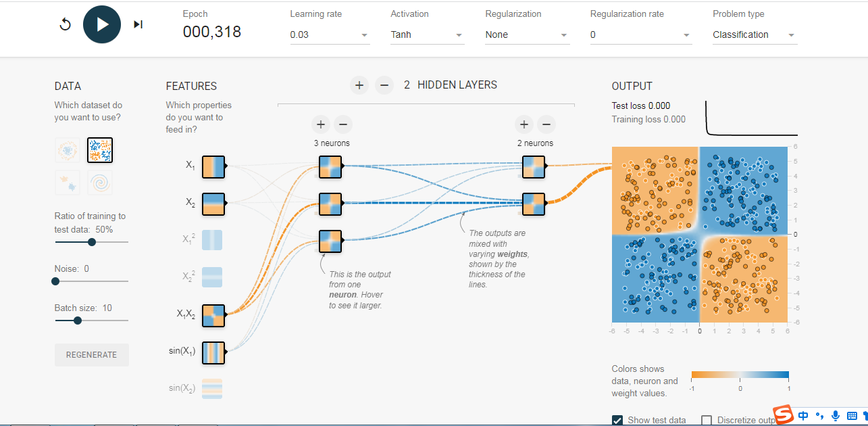This screenshot has height=426, width=868.
Task: Select the Gaussian dataset thumbnail
Action: (68, 183)
